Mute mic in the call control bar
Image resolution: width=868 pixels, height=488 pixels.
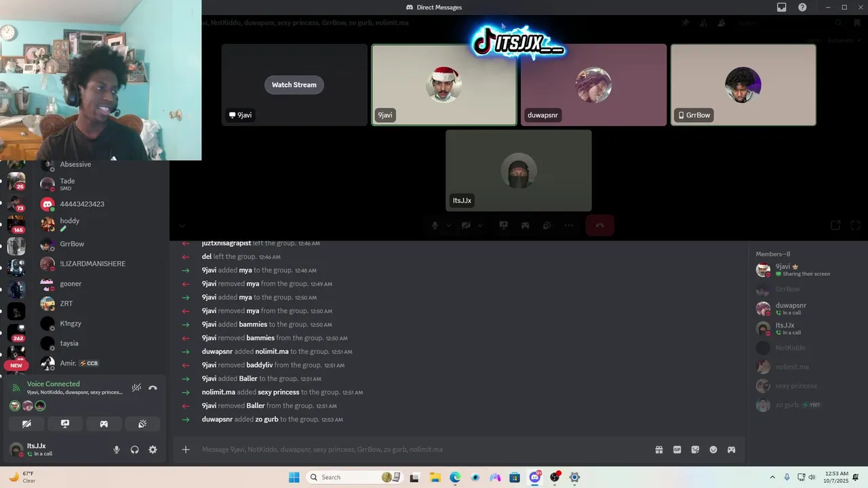click(x=435, y=226)
